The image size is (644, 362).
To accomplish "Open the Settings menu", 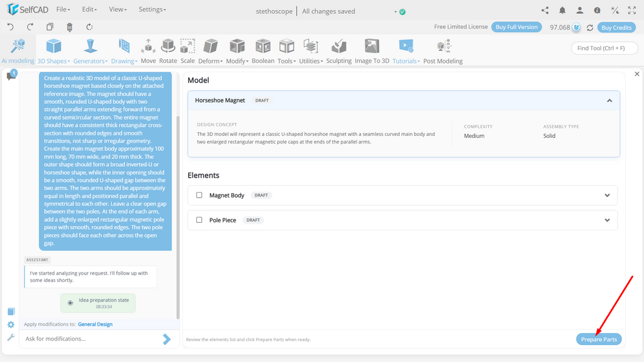I will click(152, 9).
